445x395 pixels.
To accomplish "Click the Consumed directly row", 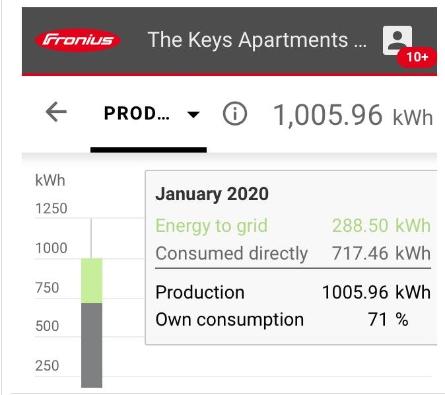I will [x=293, y=253].
